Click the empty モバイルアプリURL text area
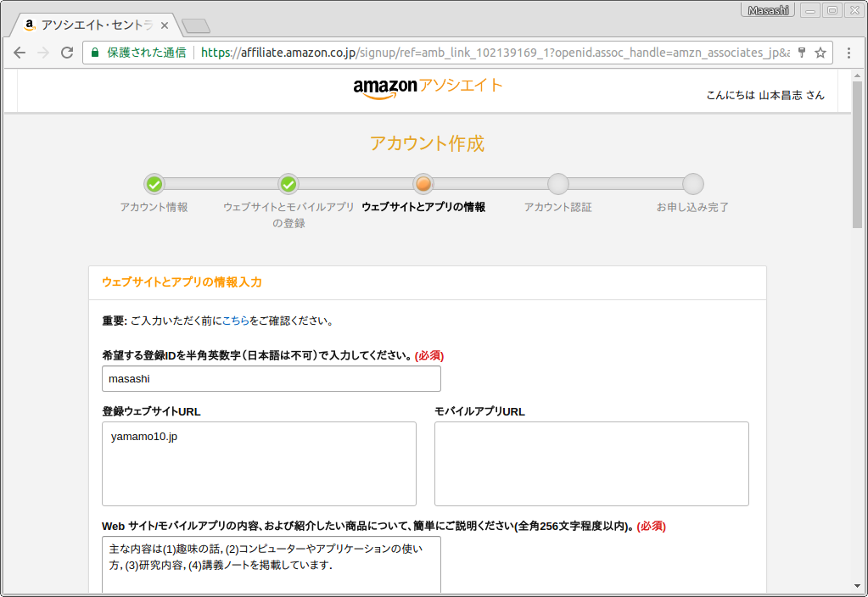This screenshot has height=597, width=868. coord(591,464)
